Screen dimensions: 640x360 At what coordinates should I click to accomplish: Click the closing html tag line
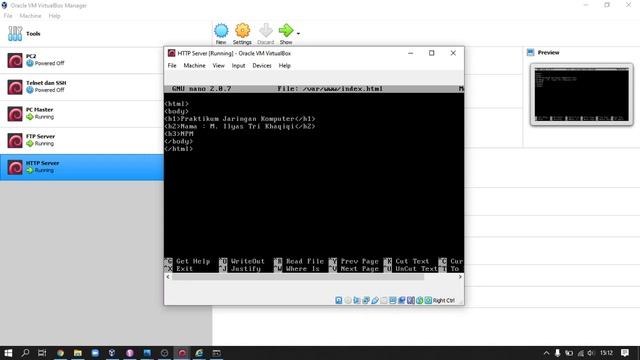point(179,149)
